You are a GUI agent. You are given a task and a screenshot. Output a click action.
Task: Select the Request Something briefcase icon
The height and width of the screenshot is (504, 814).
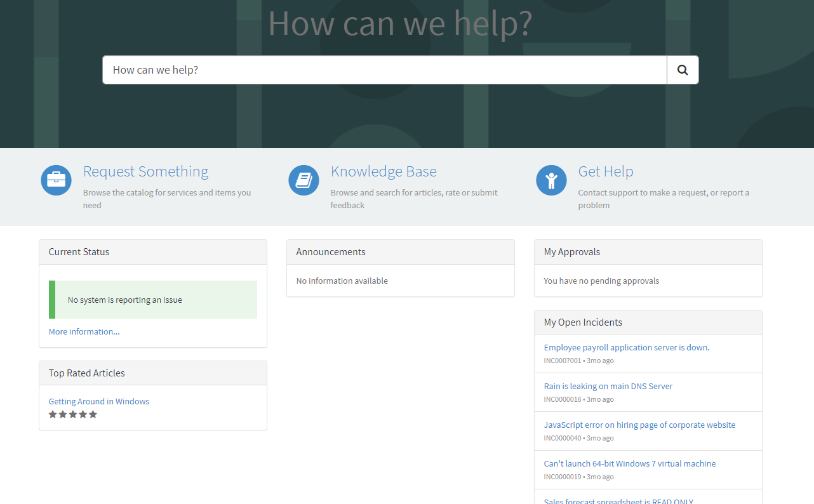(56, 180)
